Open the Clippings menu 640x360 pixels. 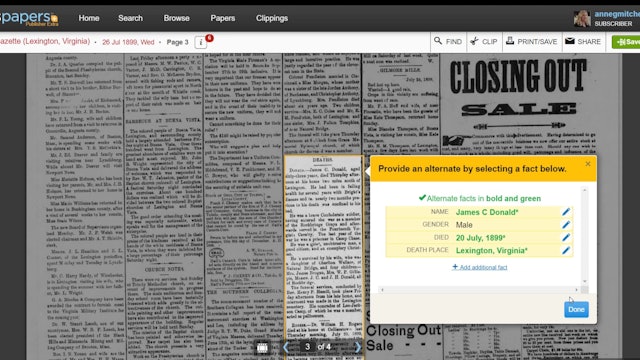pos(272,18)
